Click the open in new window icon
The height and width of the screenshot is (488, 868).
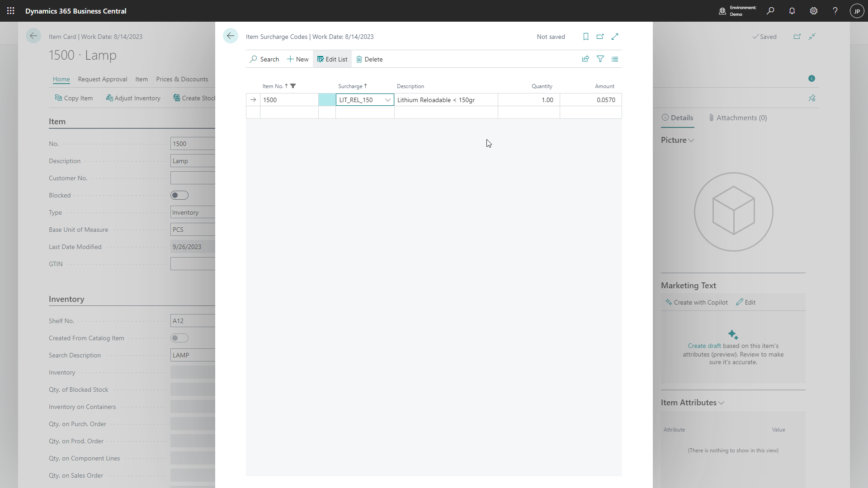click(x=600, y=36)
